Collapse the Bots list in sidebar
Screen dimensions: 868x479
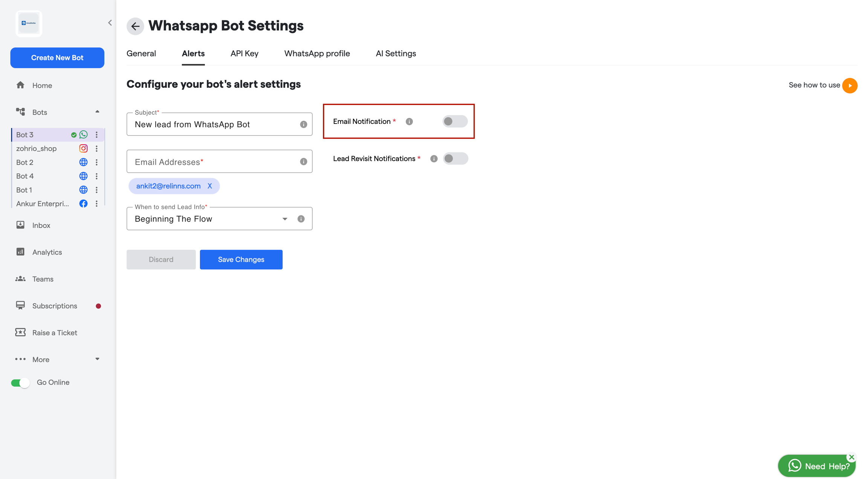pos(97,112)
